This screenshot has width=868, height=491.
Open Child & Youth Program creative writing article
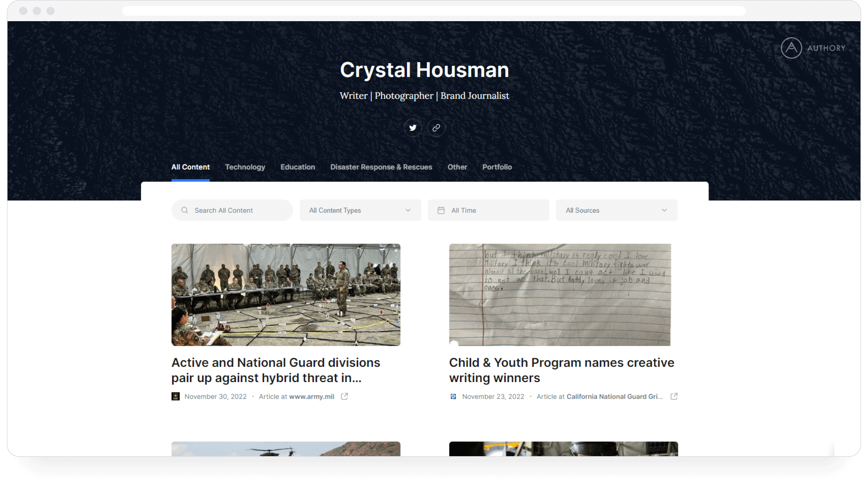click(x=561, y=370)
